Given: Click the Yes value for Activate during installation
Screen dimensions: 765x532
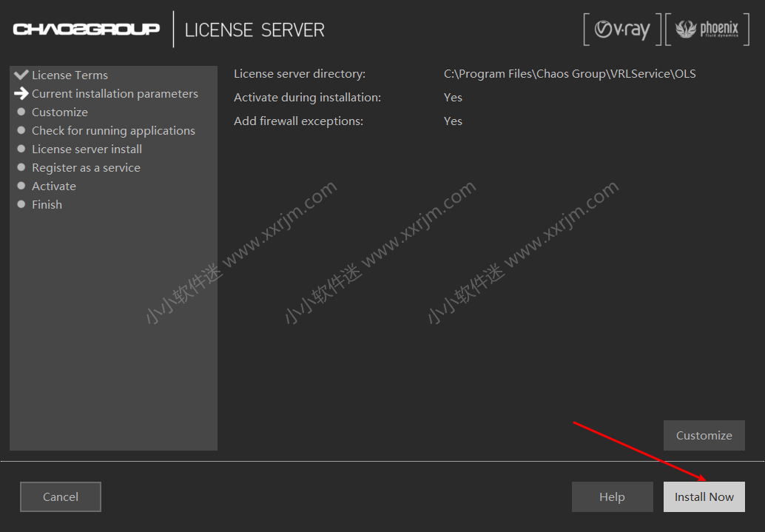Looking at the screenshot, I should click(x=453, y=98).
